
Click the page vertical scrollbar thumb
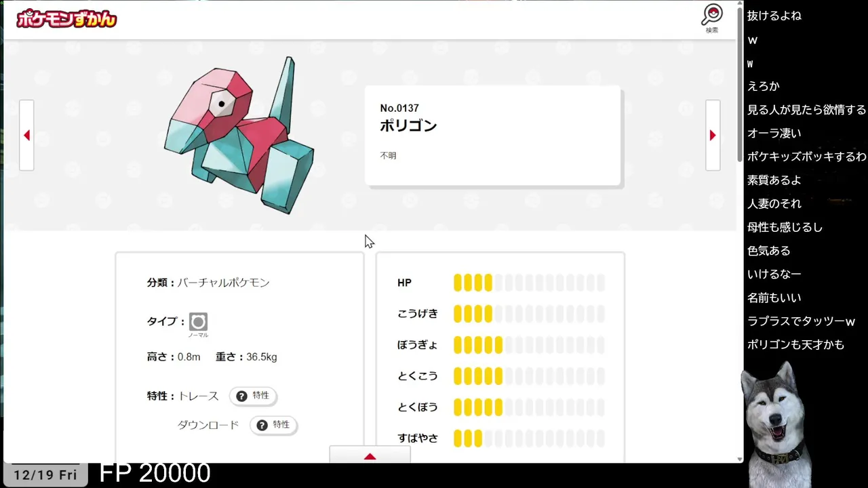click(740, 85)
